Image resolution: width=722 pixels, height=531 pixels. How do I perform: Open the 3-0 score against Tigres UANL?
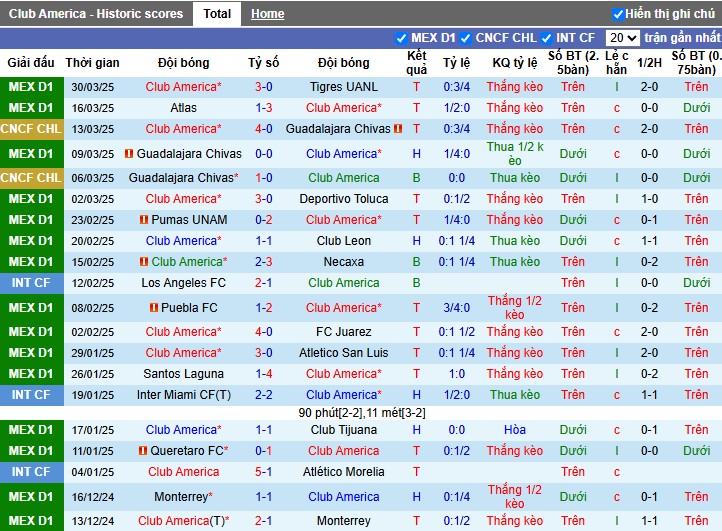pos(263,87)
